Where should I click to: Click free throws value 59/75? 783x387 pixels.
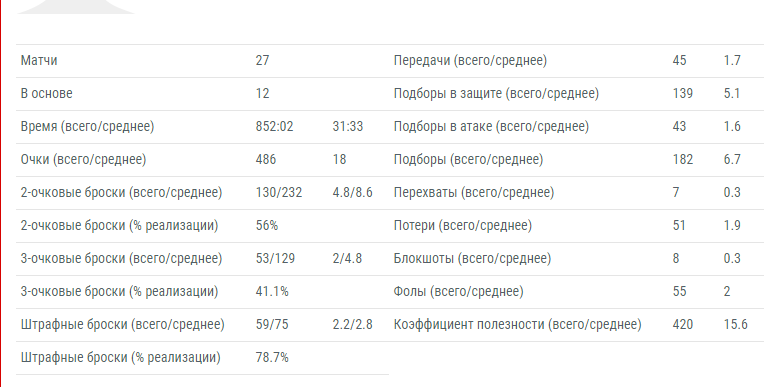pos(272,324)
